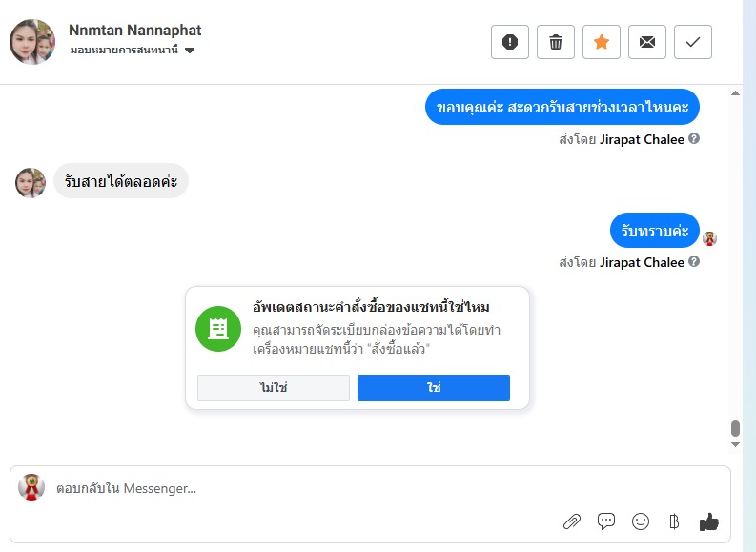Viewport: 756px width, 552px height.
Task: Click the scrollbar down arrow
Action: point(735,444)
